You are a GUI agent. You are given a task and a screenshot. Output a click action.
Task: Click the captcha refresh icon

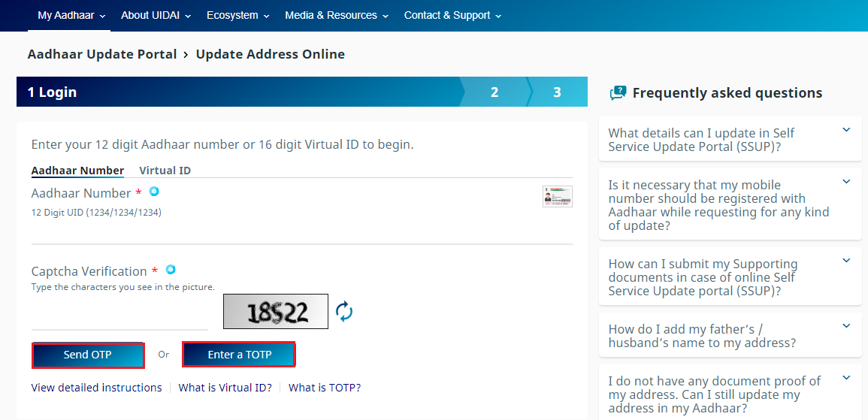[344, 311]
